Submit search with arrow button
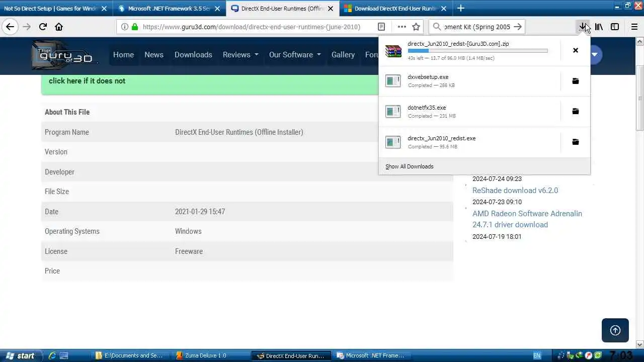Image resolution: width=644 pixels, height=362 pixels. pos(518,27)
